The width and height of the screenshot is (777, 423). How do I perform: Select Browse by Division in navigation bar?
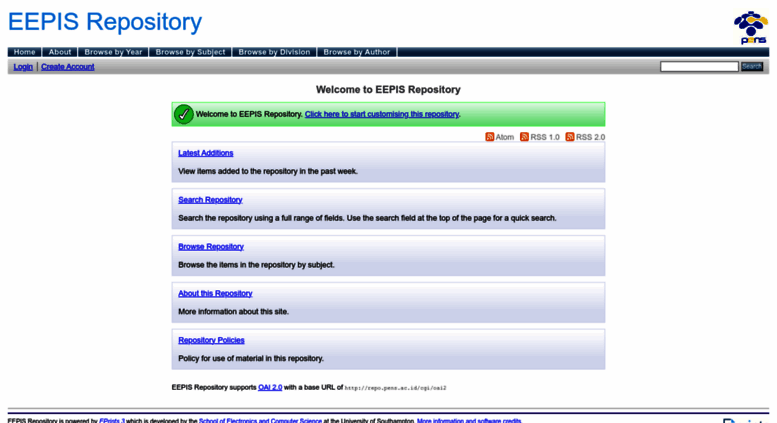(274, 52)
